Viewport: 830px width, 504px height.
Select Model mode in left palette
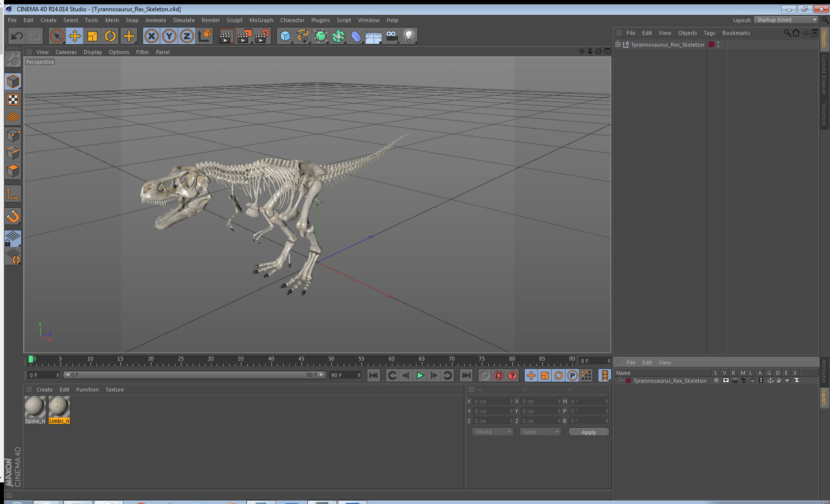[x=13, y=82]
